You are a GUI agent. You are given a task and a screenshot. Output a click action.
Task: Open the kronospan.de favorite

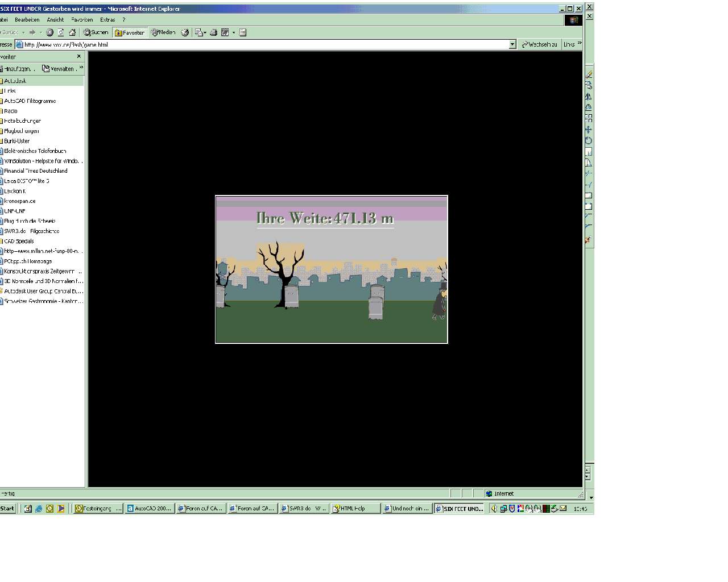pos(19,201)
